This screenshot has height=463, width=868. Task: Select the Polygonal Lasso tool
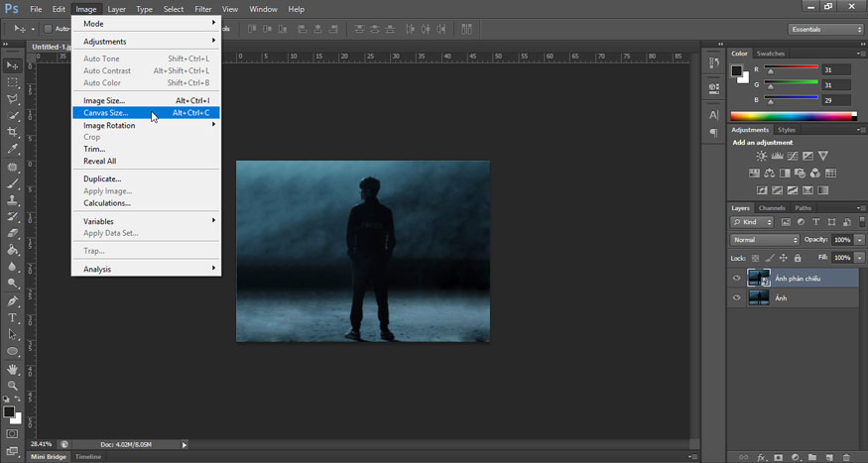coord(12,99)
